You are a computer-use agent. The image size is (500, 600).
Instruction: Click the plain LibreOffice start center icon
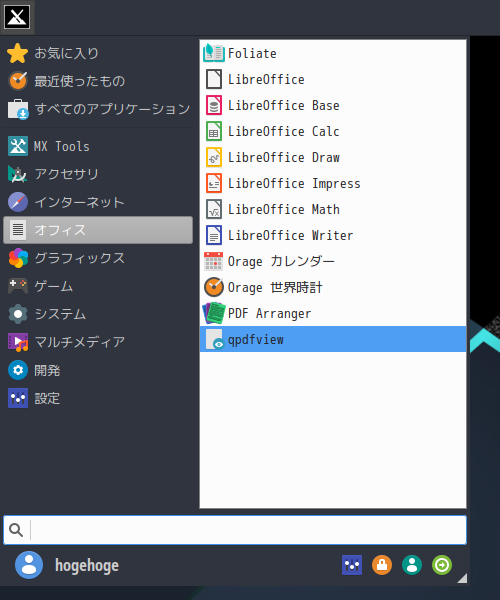213,79
